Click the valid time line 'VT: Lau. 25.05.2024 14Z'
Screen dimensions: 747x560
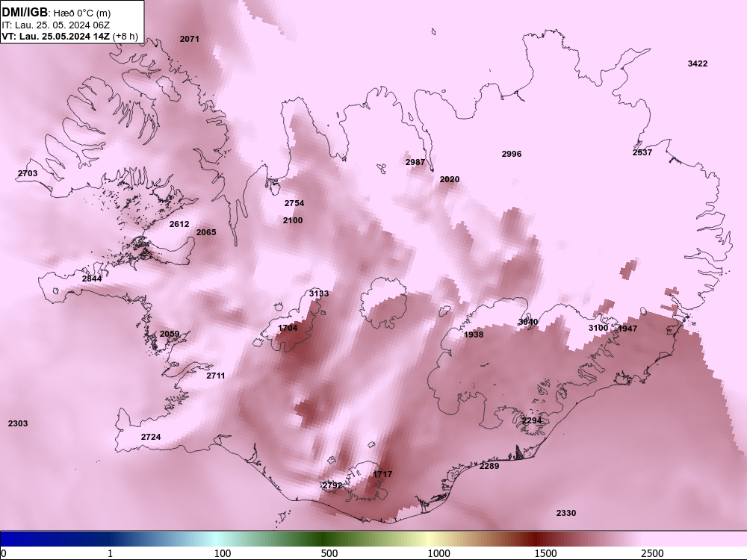pyautogui.click(x=56, y=36)
